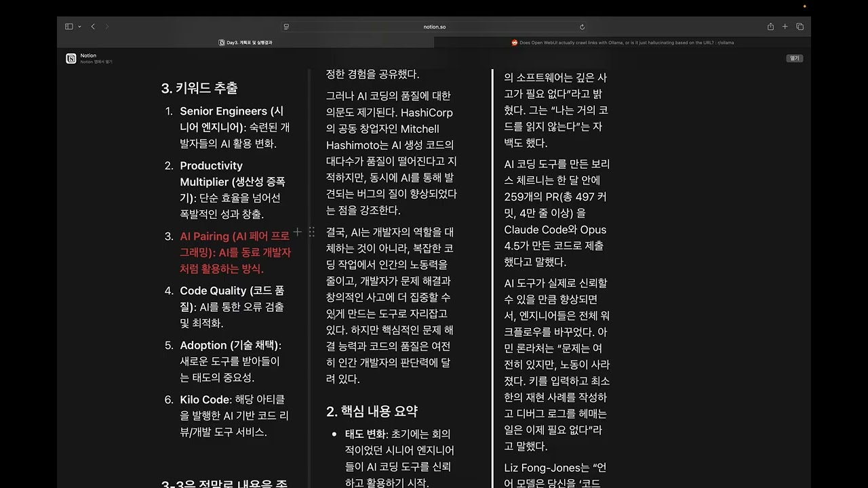Image resolution: width=868 pixels, height=488 pixels.
Task: Click the paragraph starting 'AI 도구가 실제로'
Action: (x=557, y=365)
